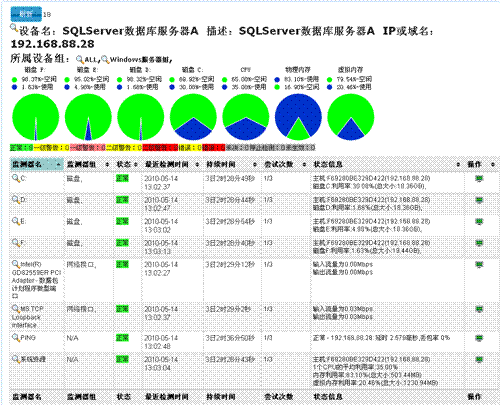Click the green 正常 status summary segment

pyautogui.click(x=22, y=147)
